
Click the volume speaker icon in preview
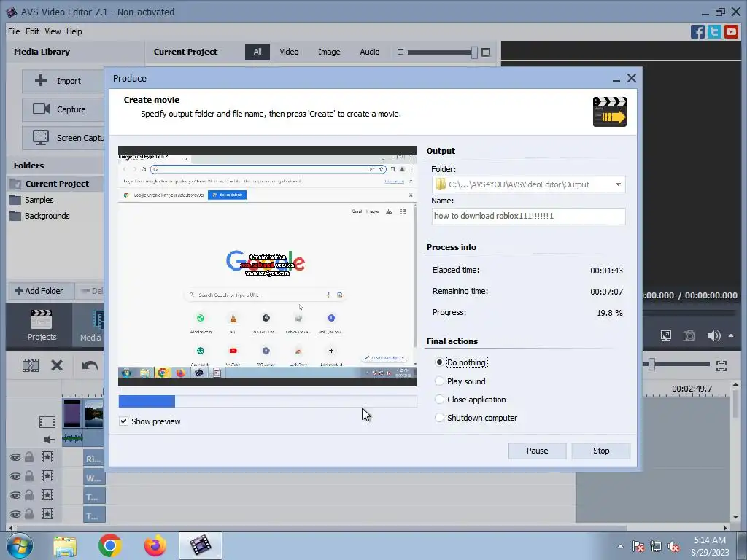(x=713, y=335)
